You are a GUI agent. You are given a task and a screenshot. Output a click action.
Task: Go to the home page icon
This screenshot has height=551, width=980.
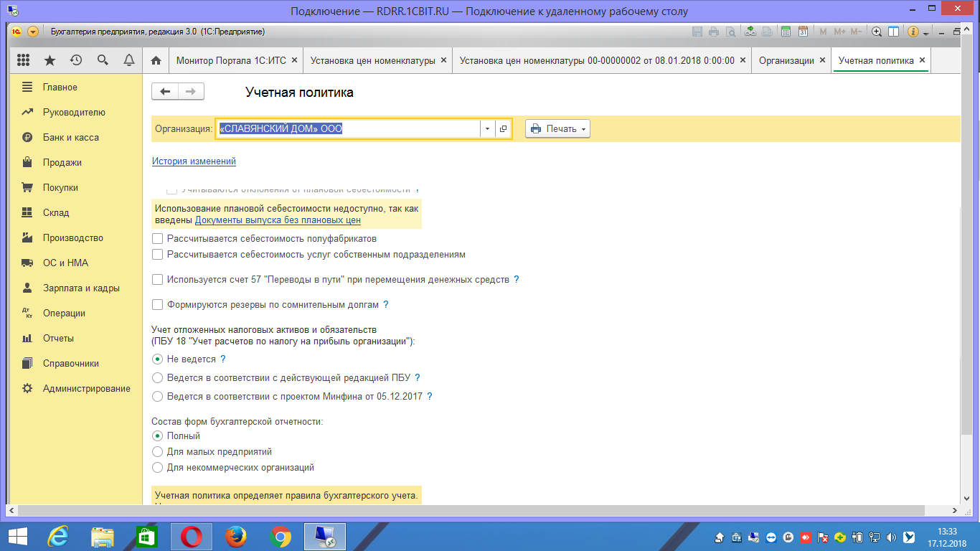coord(156,61)
